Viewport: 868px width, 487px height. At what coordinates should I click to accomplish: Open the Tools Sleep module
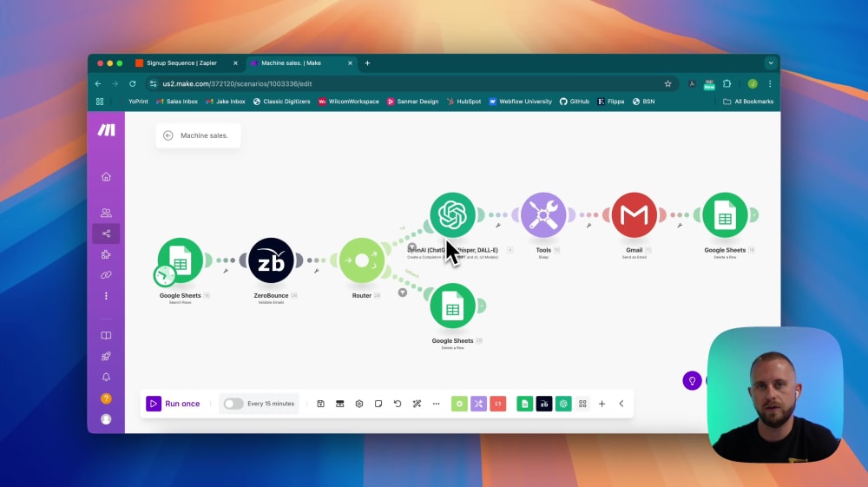pos(543,214)
